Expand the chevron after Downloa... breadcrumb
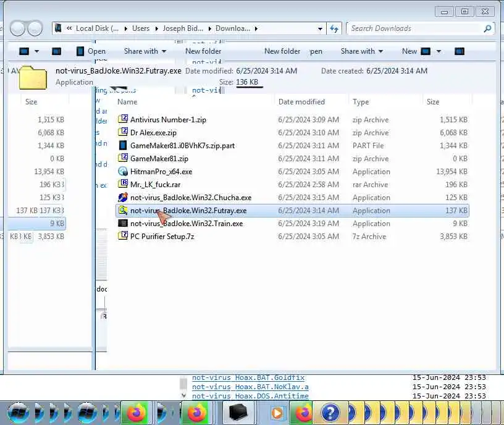Viewport: 504px width, 425px height. click(256, 28)
